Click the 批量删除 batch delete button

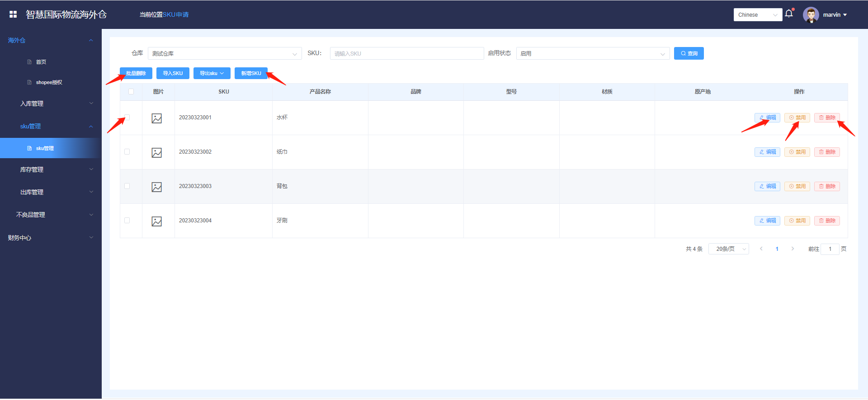tap(136, 73)
